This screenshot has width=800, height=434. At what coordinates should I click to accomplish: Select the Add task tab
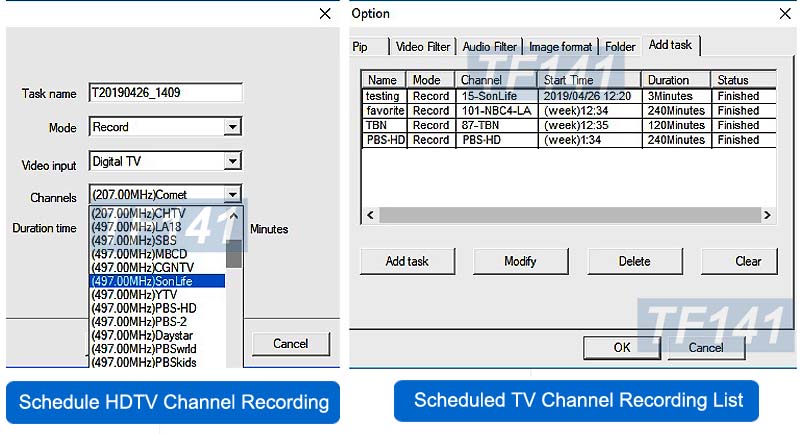(x=670, y=45)
